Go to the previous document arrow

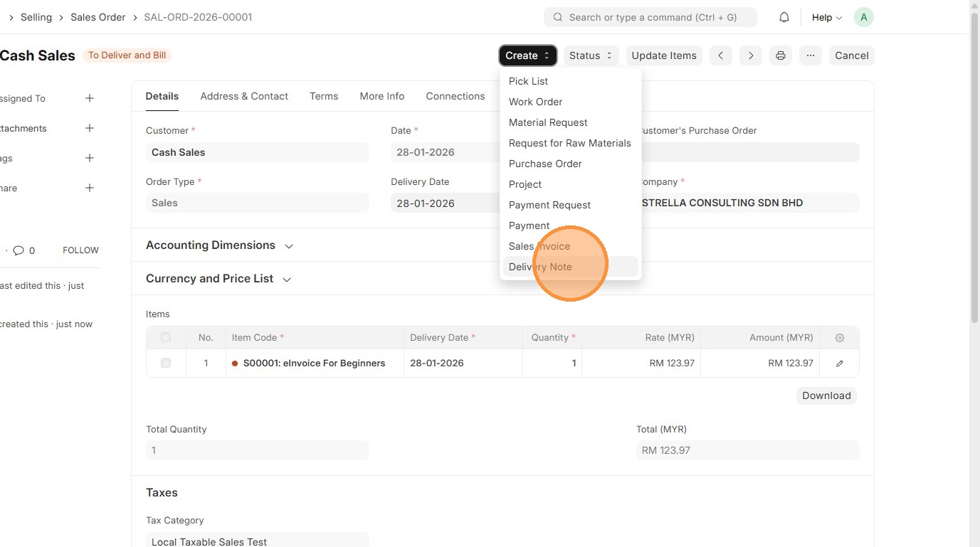coord(720,55)
